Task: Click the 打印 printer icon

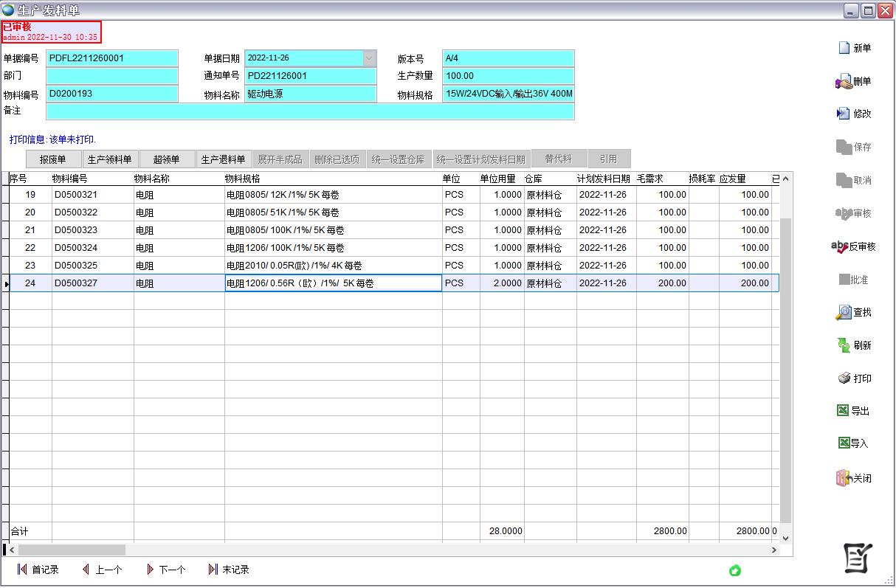Action: pos(844,378)
